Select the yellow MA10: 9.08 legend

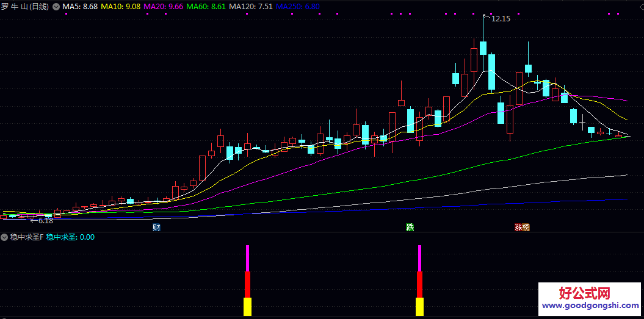(x=120, y=7)
